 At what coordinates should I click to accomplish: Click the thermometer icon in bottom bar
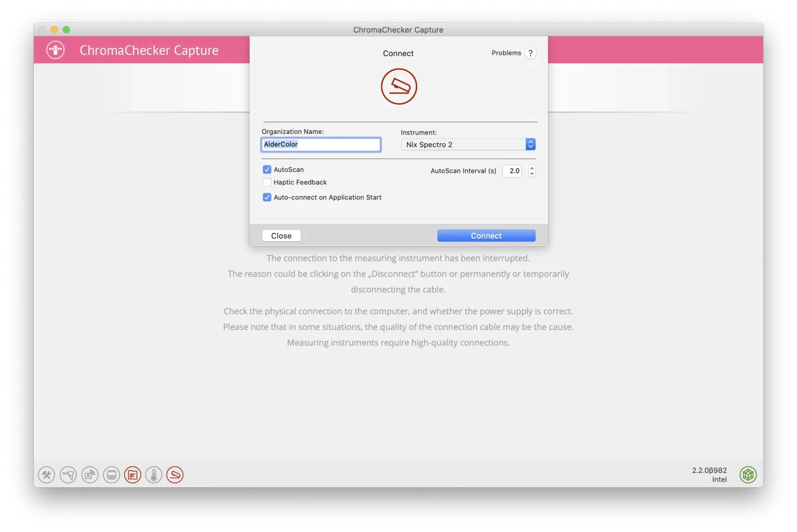(154, 475)
